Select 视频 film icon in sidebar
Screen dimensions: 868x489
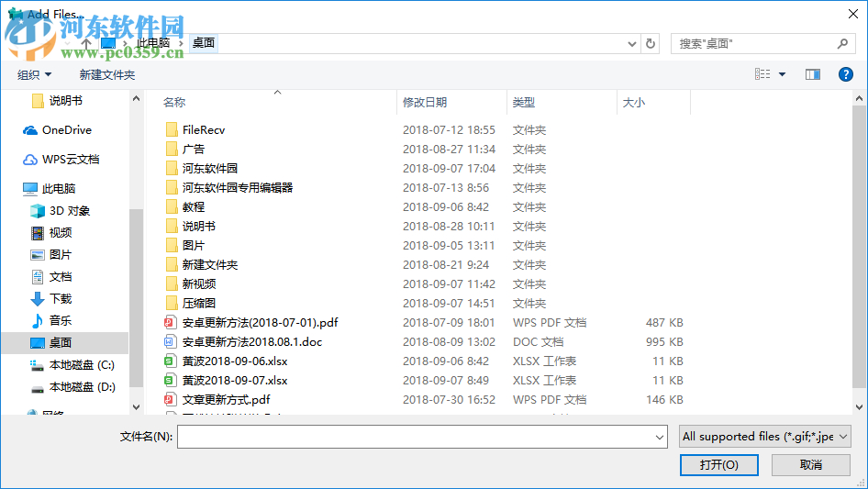pyautogui.click(x=37, y=233)
